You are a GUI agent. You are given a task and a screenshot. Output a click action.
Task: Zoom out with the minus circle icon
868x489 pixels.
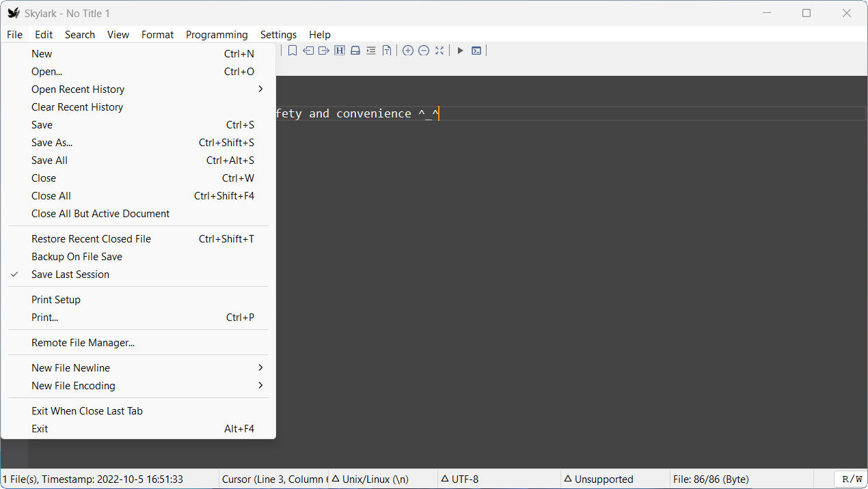coord(424,51)
